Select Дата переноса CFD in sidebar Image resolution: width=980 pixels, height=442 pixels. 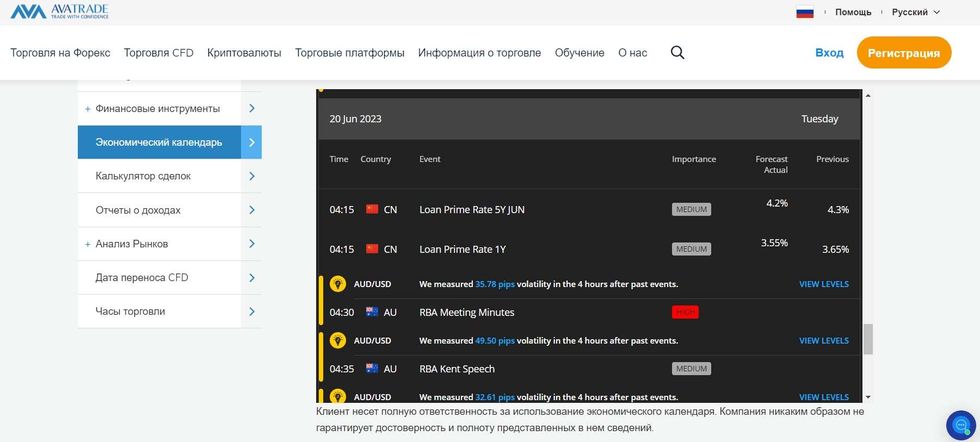[x=142, y=278]
